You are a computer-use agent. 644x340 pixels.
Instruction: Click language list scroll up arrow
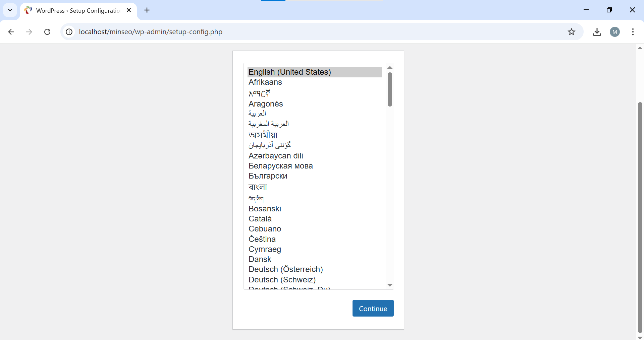[390, 68]
